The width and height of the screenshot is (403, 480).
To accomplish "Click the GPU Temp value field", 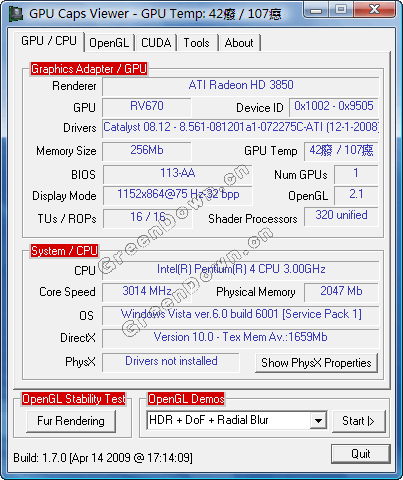I will (341, 151).
